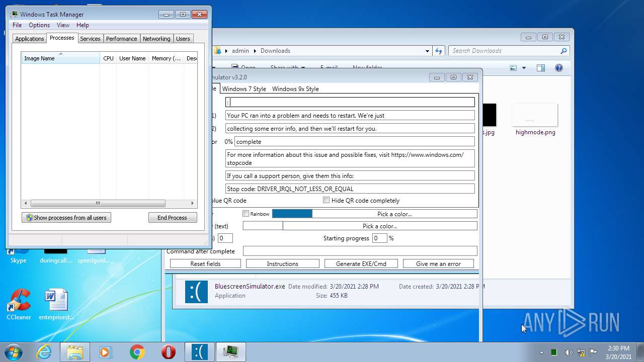Open the CCleaner desktop shortcut
Screen dimensions: 644x362
[x=19, y=305]
